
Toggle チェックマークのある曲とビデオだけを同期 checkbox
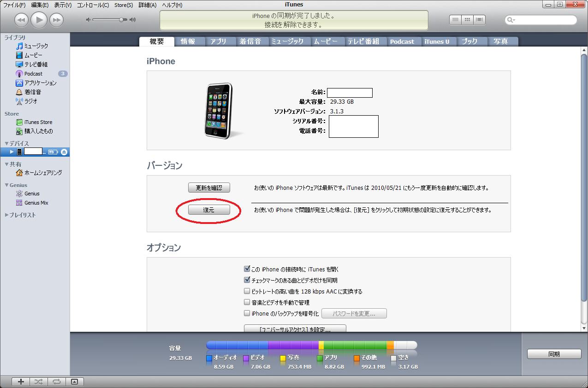[x=247, y=280]
